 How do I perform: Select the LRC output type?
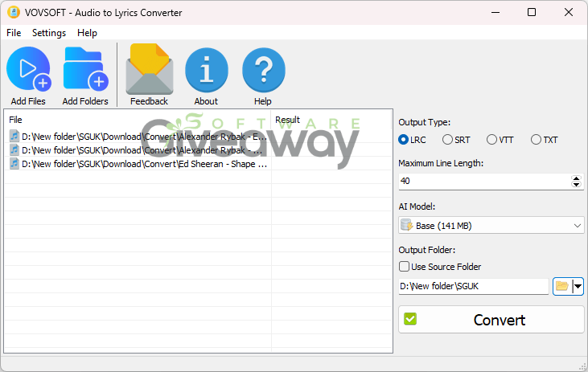click(x=412, y=140)
